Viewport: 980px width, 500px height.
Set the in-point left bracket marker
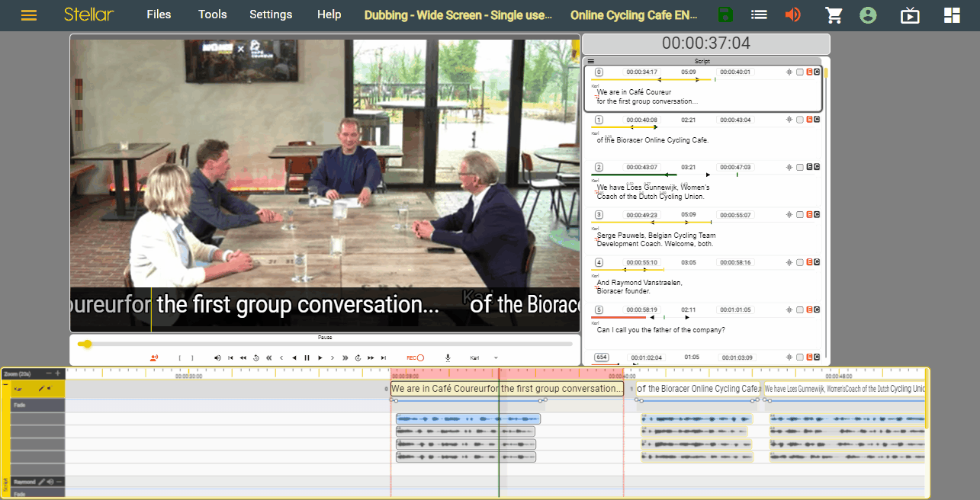179,357
